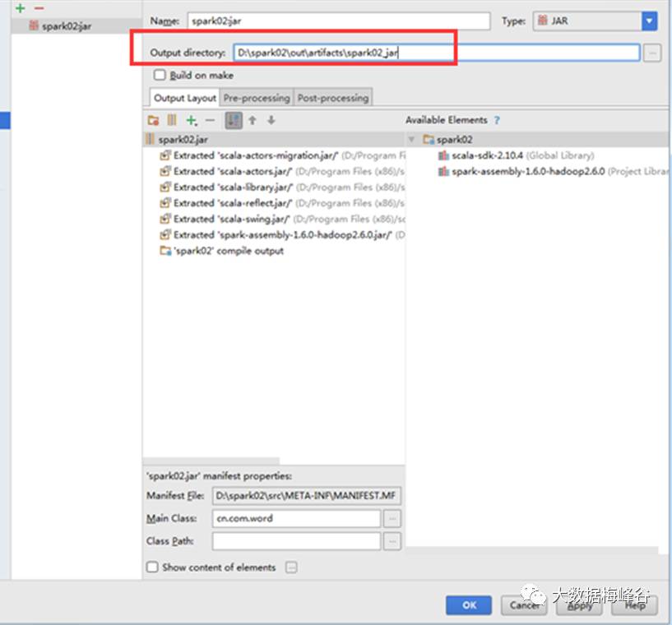Move selected element down
672x625 pixels.
click(271, 120)
